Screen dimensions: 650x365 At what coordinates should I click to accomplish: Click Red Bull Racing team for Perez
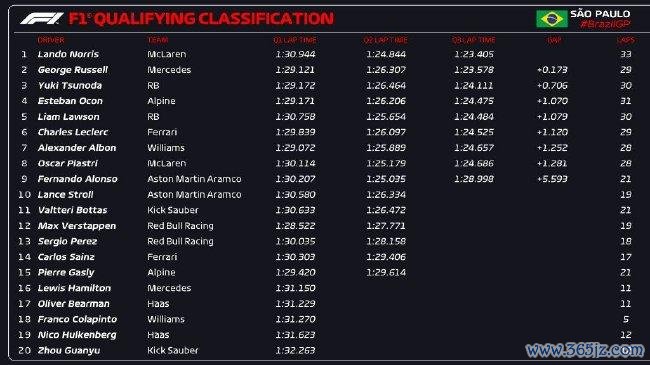point(180,241)
